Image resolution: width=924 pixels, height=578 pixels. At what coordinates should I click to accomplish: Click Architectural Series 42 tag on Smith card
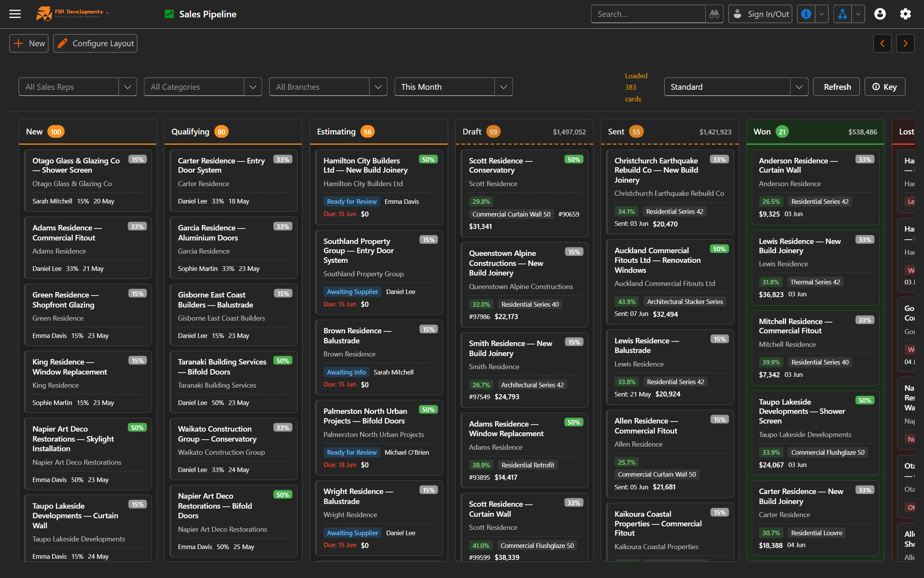pyautogui.click(x=532, y=385)
